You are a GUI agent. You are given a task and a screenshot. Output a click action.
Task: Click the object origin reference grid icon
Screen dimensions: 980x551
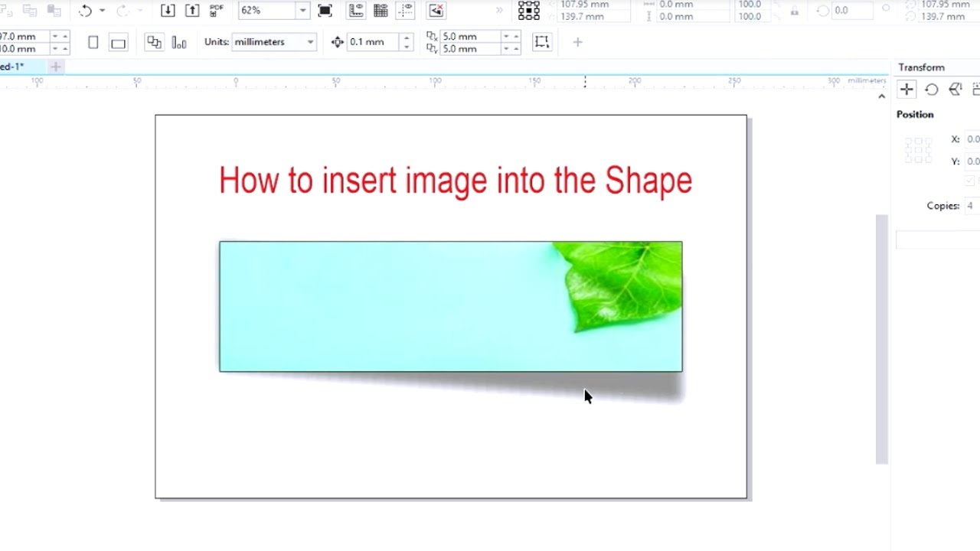[529, 10]
